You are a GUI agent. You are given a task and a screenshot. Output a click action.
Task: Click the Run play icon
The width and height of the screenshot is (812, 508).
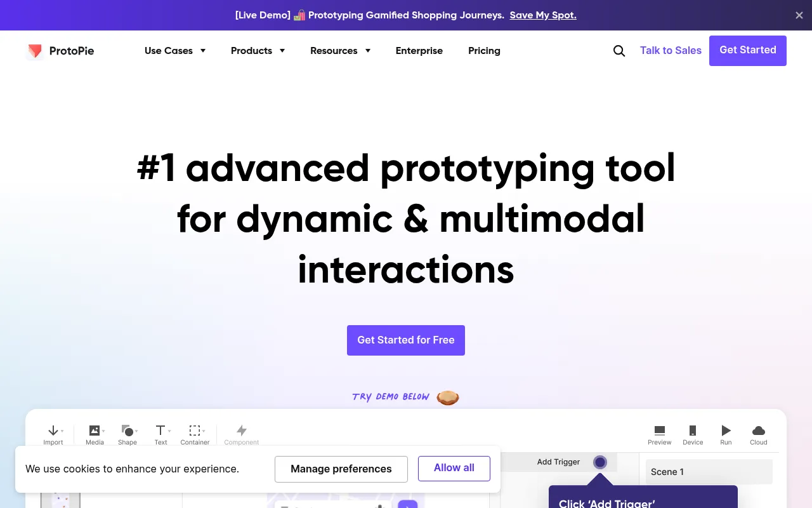point(726,431)
